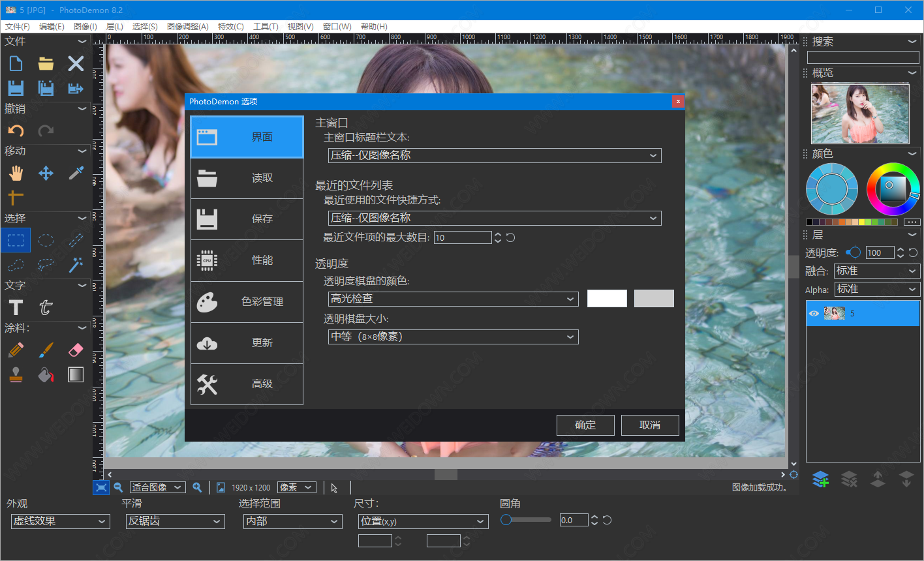Select the Lasso selection tool
This screenshot has width=924, height=561.
tap(46, 265)
